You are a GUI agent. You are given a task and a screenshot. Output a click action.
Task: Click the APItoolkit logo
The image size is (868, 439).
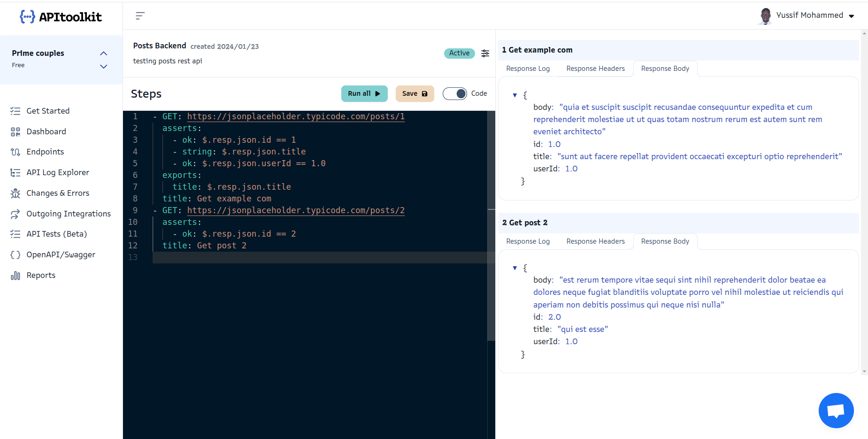(x=61, y=17)
